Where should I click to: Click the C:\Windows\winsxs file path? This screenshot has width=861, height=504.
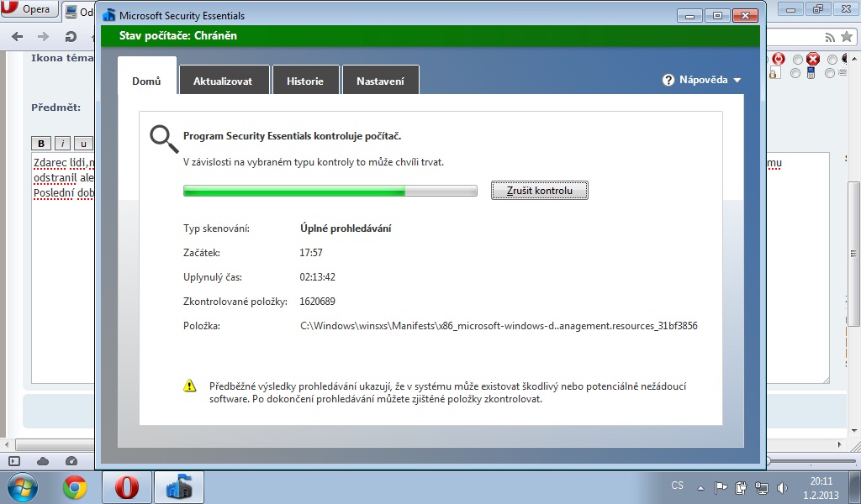point(499,326)
